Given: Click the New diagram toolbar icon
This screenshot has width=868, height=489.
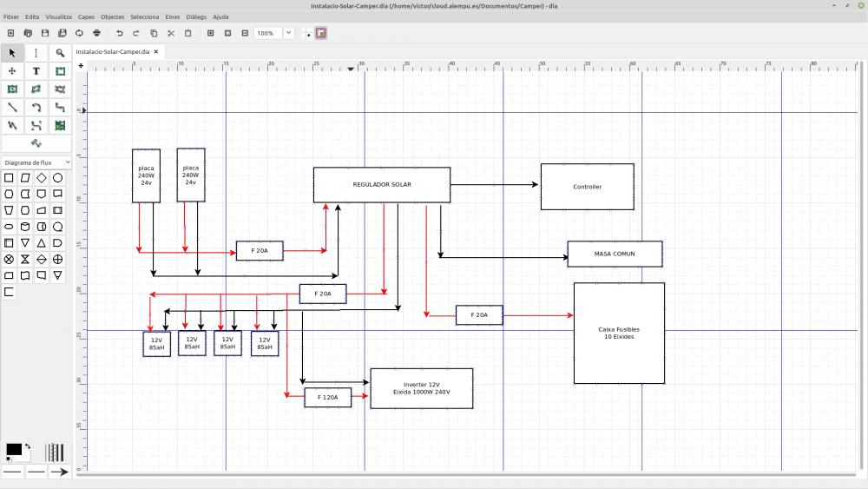Looking at the screenshot, I should point(10,33).
